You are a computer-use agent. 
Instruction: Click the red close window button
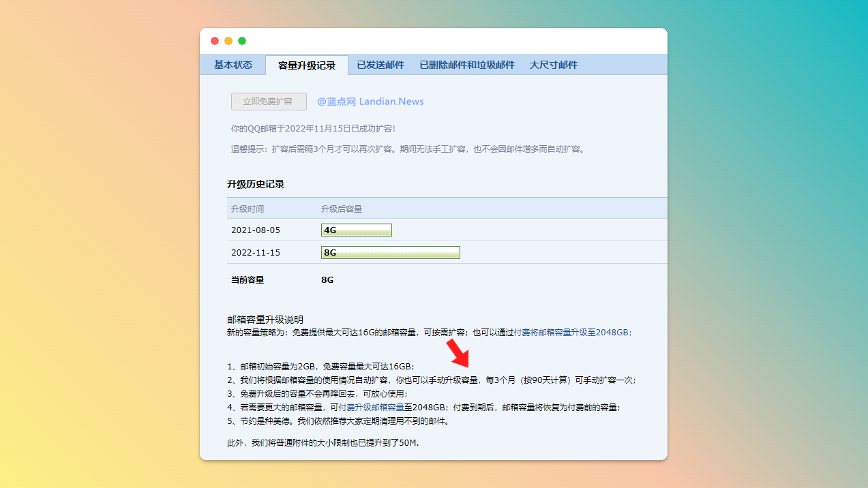click(x=215, y=41)
